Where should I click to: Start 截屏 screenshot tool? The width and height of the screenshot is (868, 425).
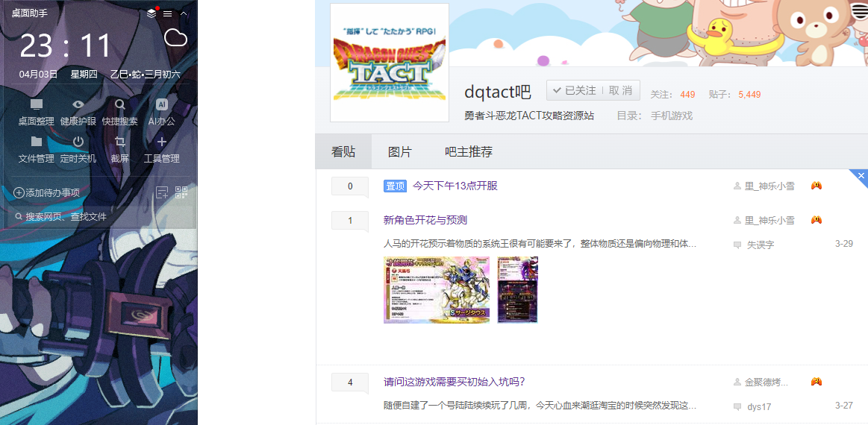click(x=119, y=150)
